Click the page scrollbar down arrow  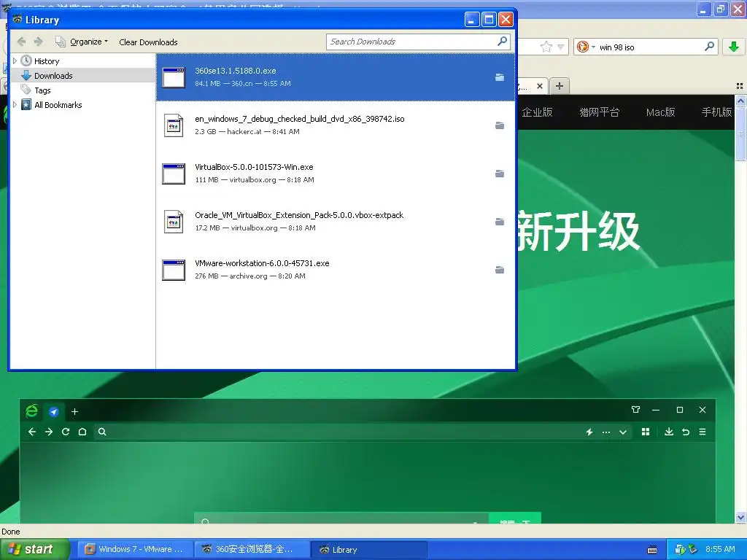click(x=740, y=517)
